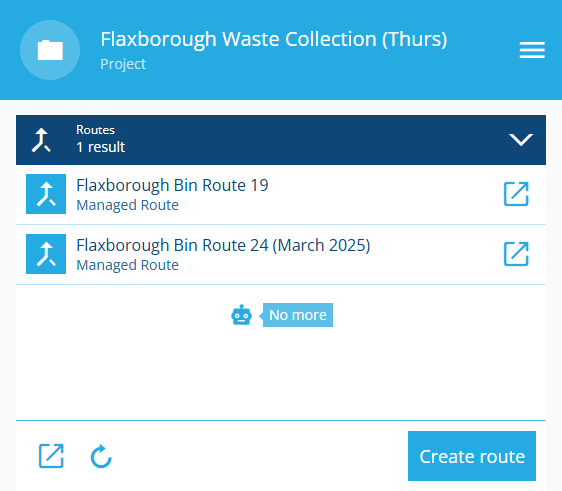This screenshot has width=562, height=491.
Task: Click Managed Route subtitle under Route 24
Action: pos(128,265)
